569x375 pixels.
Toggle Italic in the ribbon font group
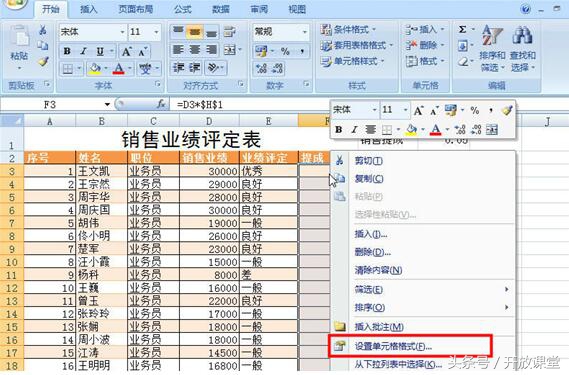(83, 51)
